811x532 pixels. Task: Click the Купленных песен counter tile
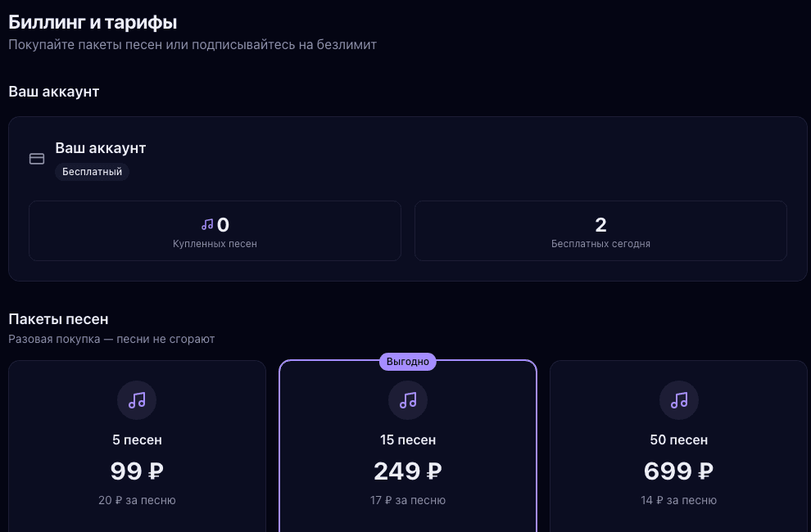coord(215,230)
